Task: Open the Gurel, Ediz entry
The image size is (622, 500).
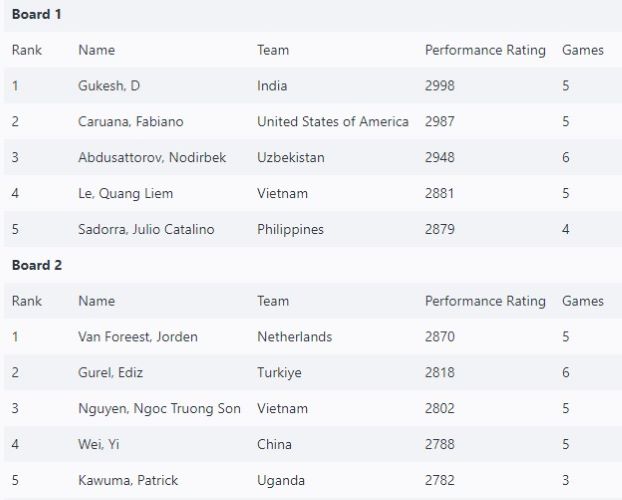Action: tap(110, 373)
